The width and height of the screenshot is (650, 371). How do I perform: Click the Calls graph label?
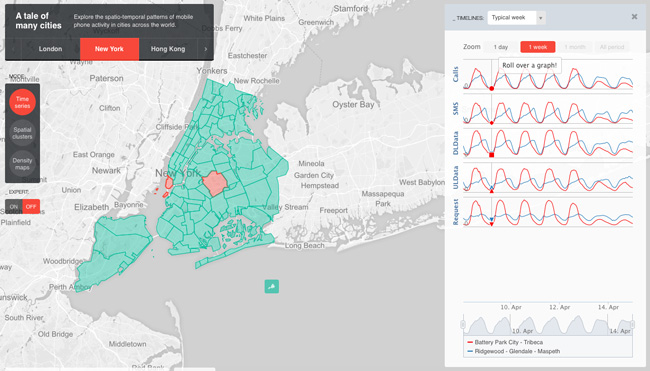click(456, 75)
